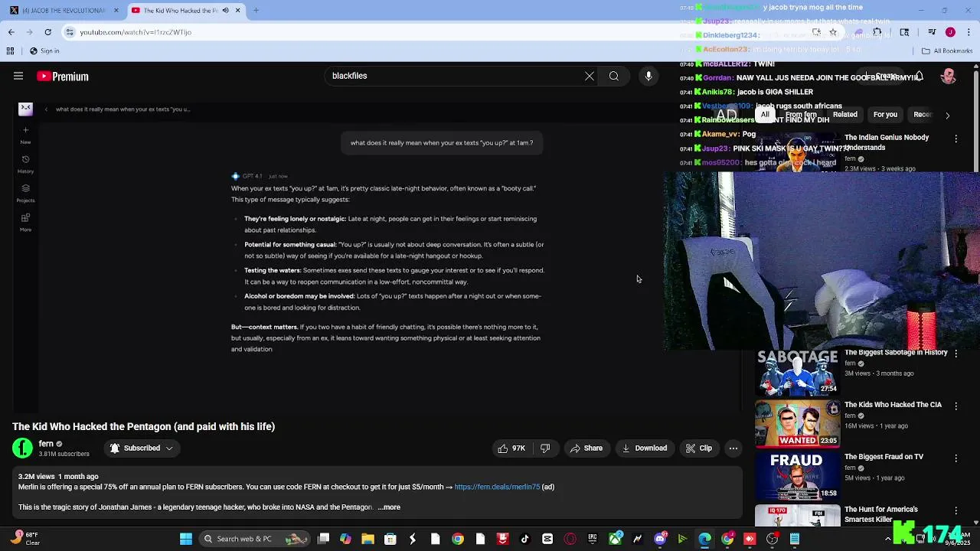Image resolution: width=980 pixels, height=551 pixels.
Task: Open The Hunt for America's Smartest Killer
Action: point(881,514)
